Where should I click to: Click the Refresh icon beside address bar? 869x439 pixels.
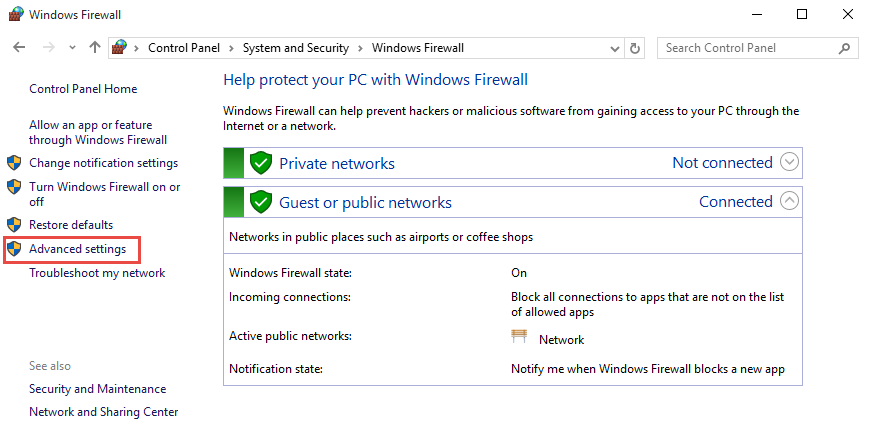click(x=635, y=48)
